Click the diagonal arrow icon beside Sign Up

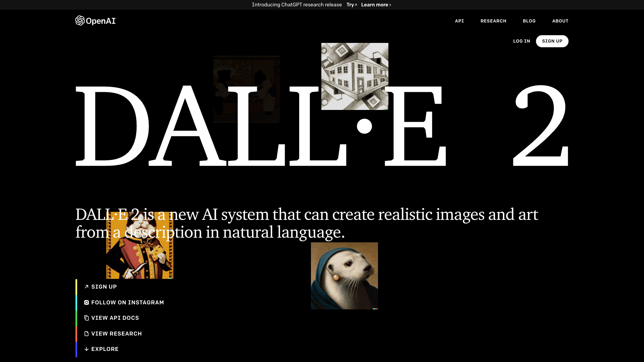87,287
